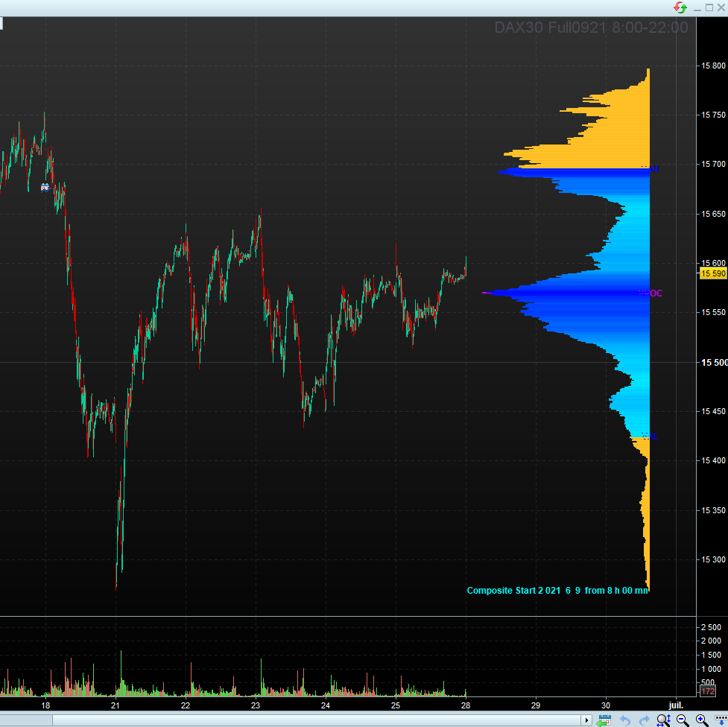Click date label 30 on time axis
Image resolution: width=728 pixels, height=727 pixels.
606,705
